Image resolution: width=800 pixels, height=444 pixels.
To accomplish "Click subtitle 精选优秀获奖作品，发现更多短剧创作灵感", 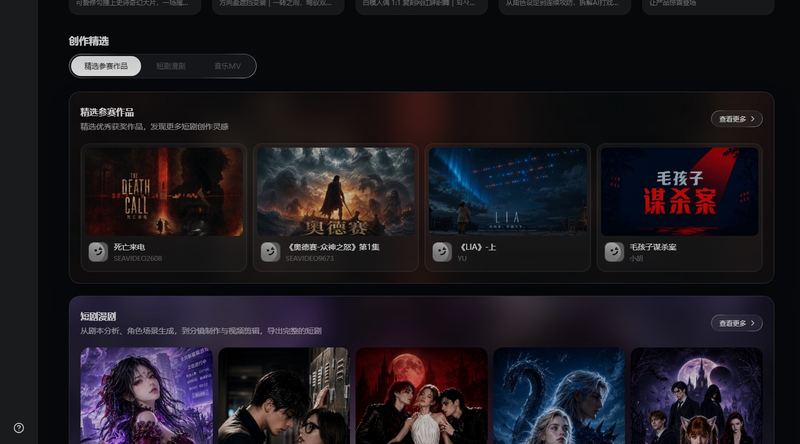I will [x=154, y=127].
